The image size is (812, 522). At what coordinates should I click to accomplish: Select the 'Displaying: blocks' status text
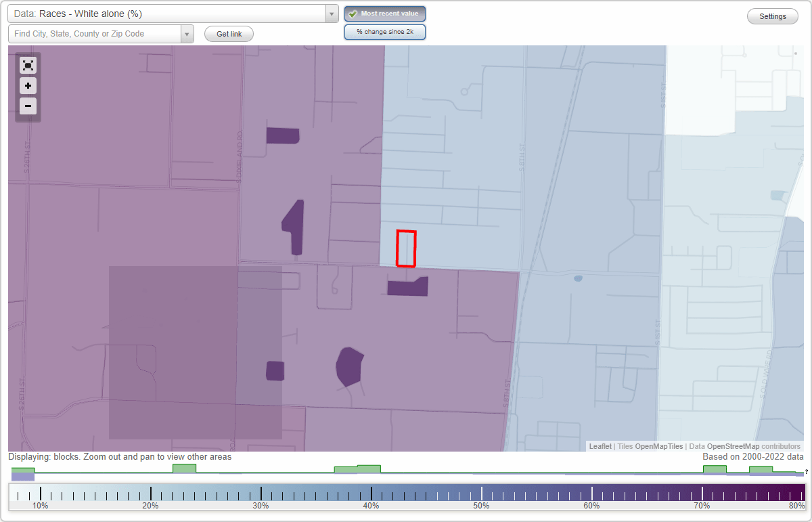point(120,457)
